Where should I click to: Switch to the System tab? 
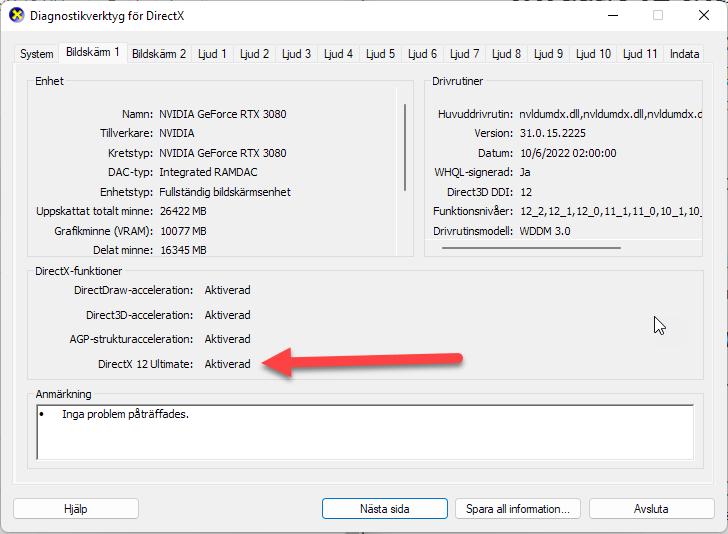tap(37, 54)
